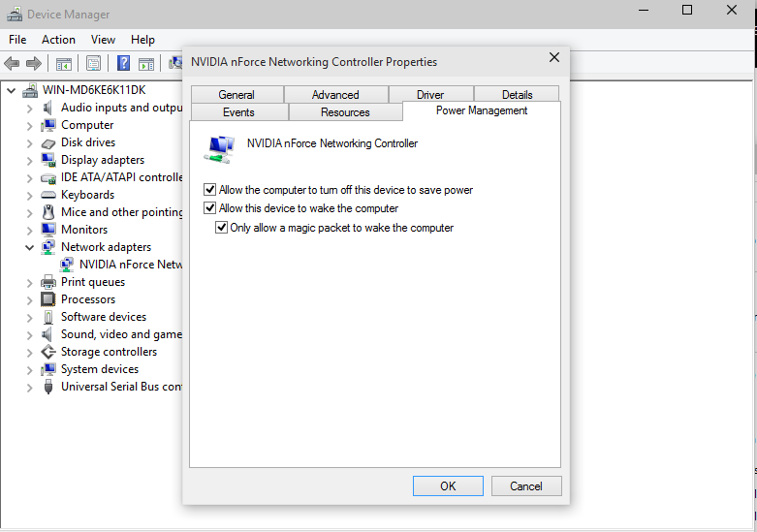The height and width of the screenshot is (532, 757).
Task: Switch to the Resources tab
Action: click(345, 112)
